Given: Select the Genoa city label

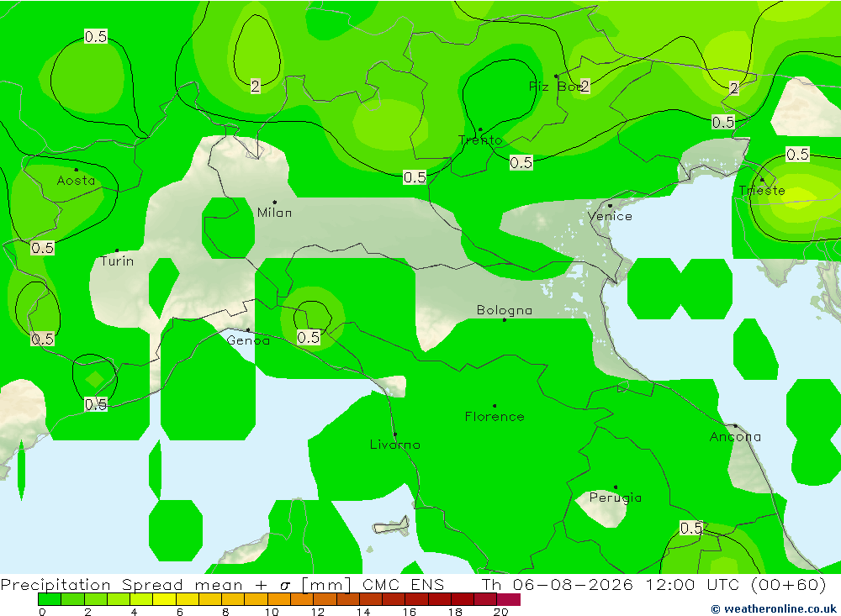Looking at the screenshot, I should (x=248, y=340).
